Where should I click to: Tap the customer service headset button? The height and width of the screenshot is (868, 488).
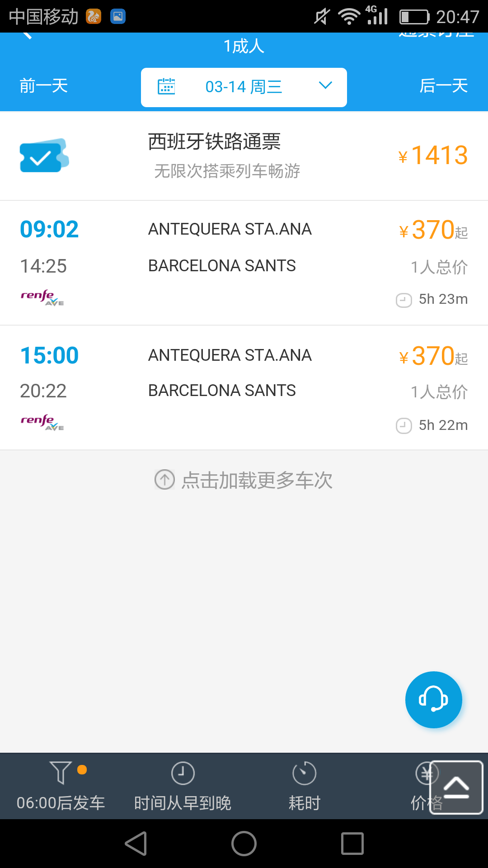pos(433,699)
